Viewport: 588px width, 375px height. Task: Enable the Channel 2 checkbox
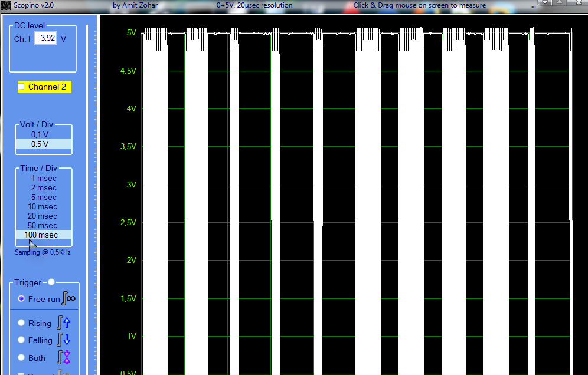(22, 87)
